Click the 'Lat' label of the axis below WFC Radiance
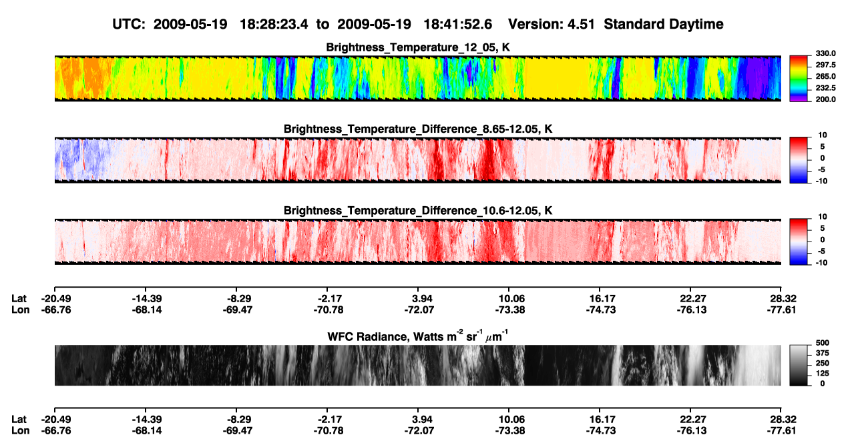 point(19,419)
